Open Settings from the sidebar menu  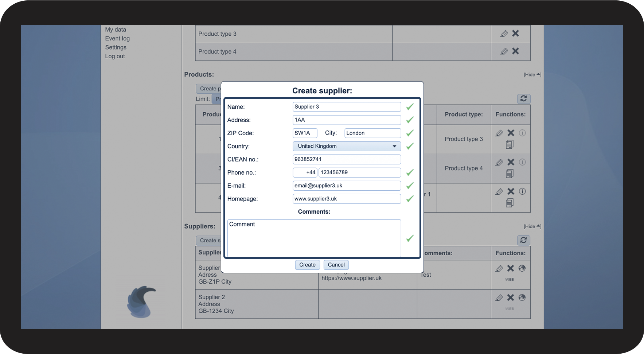[x=116, y=47]
